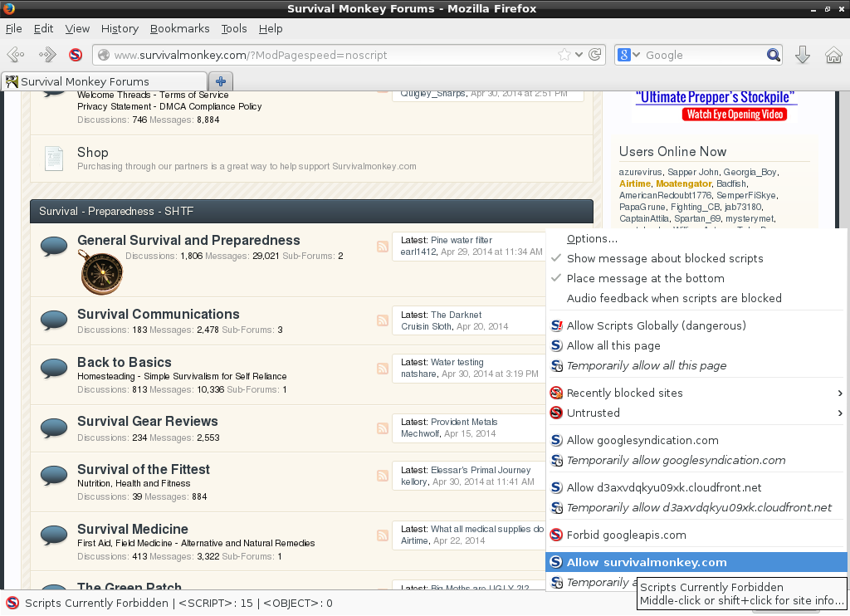This screenshot has width=850, height=616.
Task: Toggle Place message at the bottom
Action: (x=696, y=279)
